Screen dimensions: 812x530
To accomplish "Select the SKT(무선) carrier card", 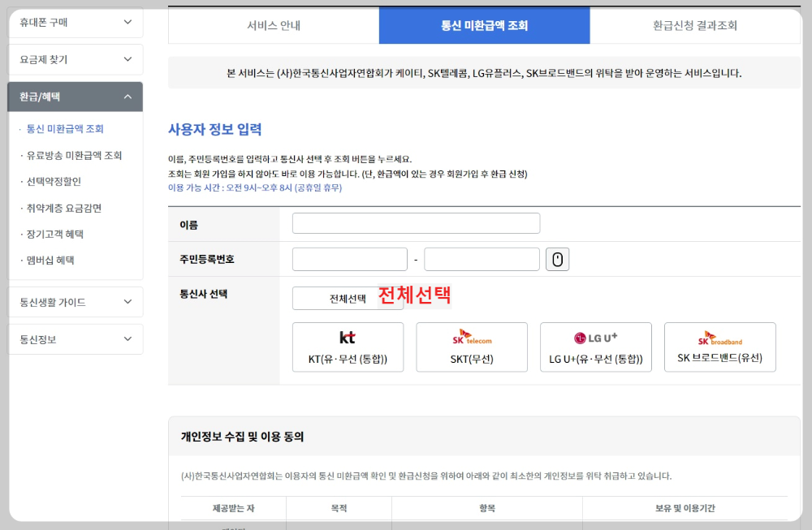I will (x=472, y=347).
